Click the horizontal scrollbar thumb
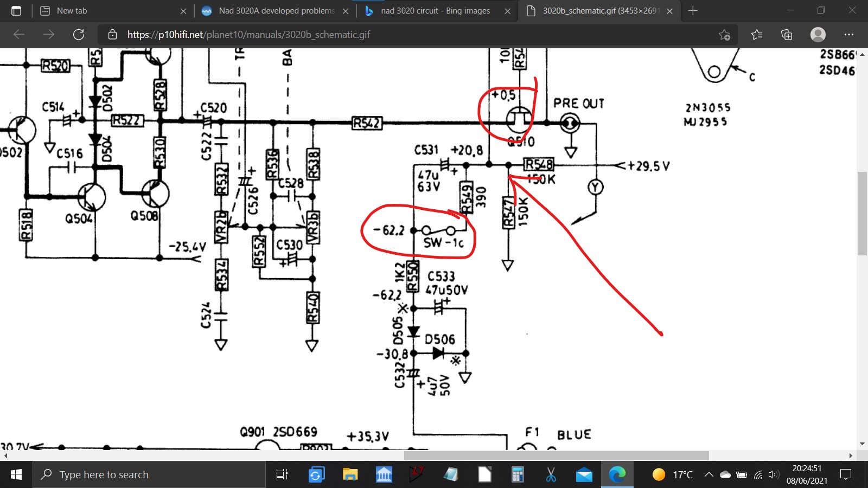868x488 pixels. 556,455
